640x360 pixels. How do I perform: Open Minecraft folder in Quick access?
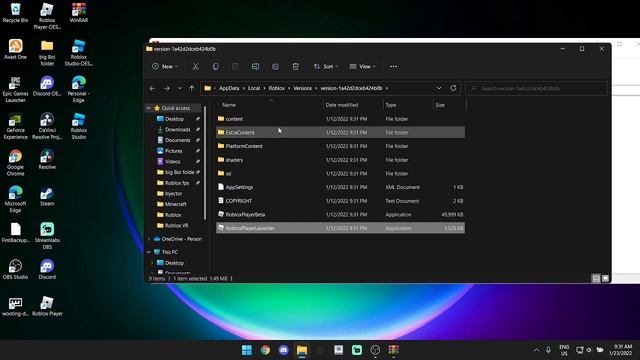click(176, 204)
